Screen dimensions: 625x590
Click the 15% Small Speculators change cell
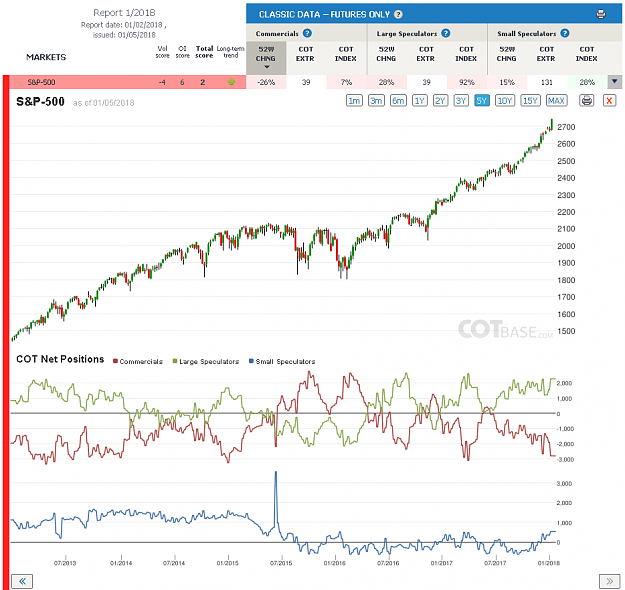coord(507,82)
